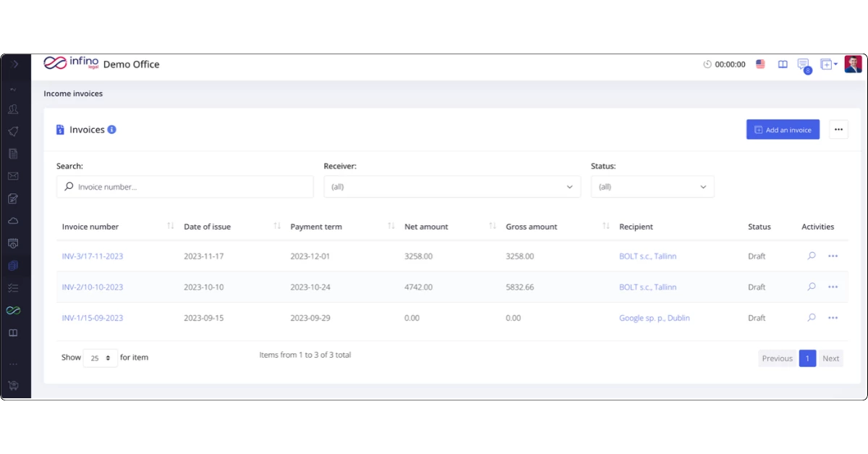Image resolution: width=868 pixels, height=454 pixels.
Task: Open the Receiver filter dropdown
Action: [451, 187]
